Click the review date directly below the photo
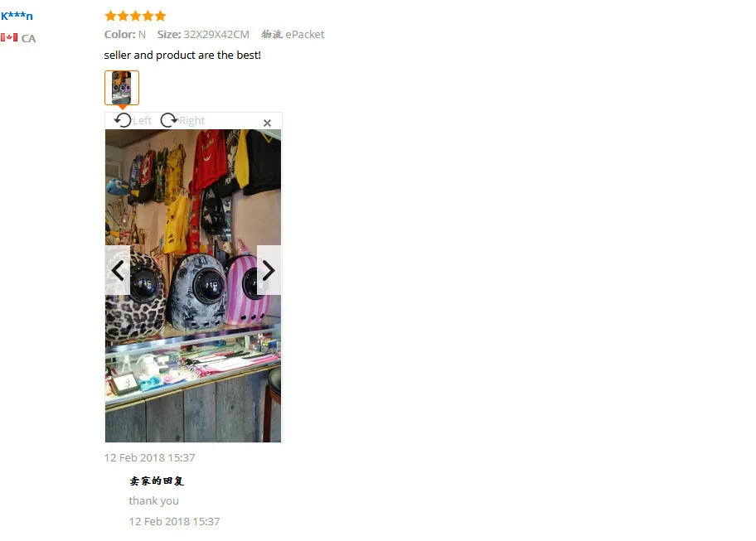The width and height of the screenshot is (756, 541). coord(149,457)
